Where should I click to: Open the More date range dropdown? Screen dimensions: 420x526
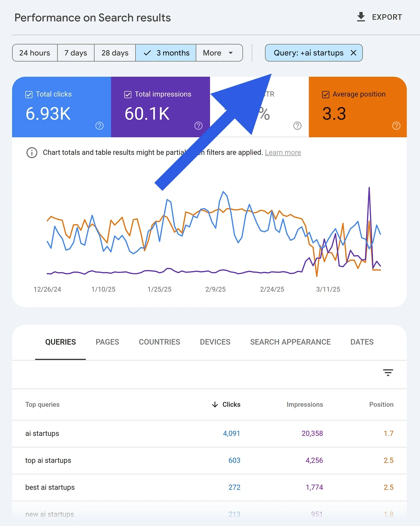pyautogui.click(x=219, y=53)
